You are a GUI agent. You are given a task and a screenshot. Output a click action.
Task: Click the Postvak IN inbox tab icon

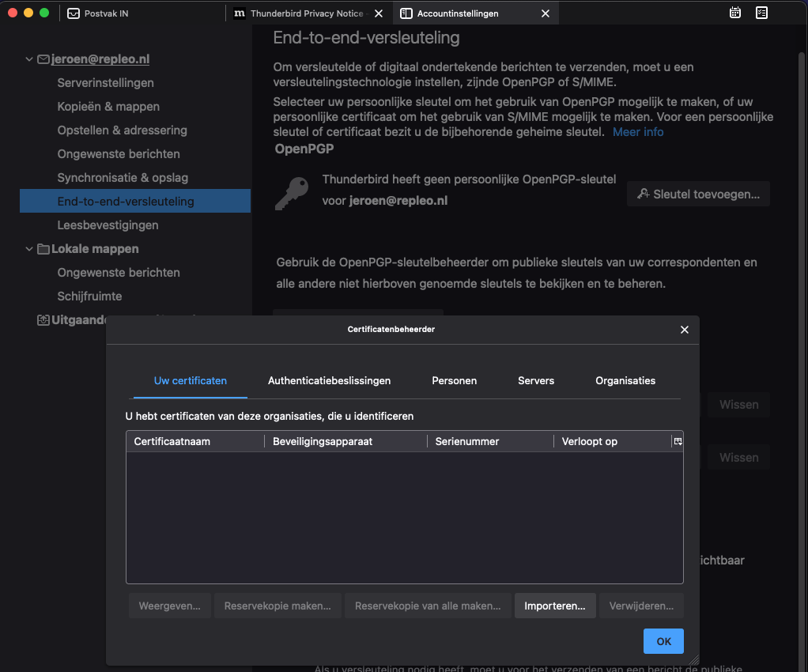pos(74,13)
